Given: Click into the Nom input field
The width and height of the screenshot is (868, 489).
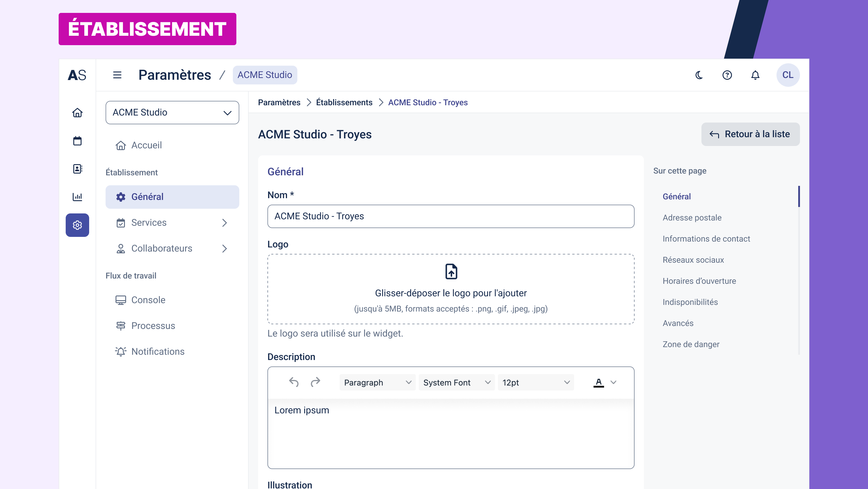Looking at the screenshot, I should click(451, 216).
